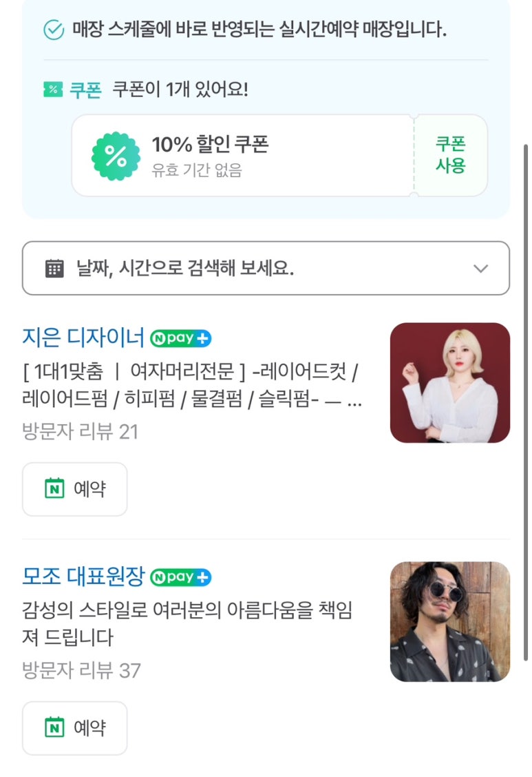Screen dimensions: 532x777
Task: Open 방문자 리뷰 21 for 지은 디자이너
Action: pos(80,432)
